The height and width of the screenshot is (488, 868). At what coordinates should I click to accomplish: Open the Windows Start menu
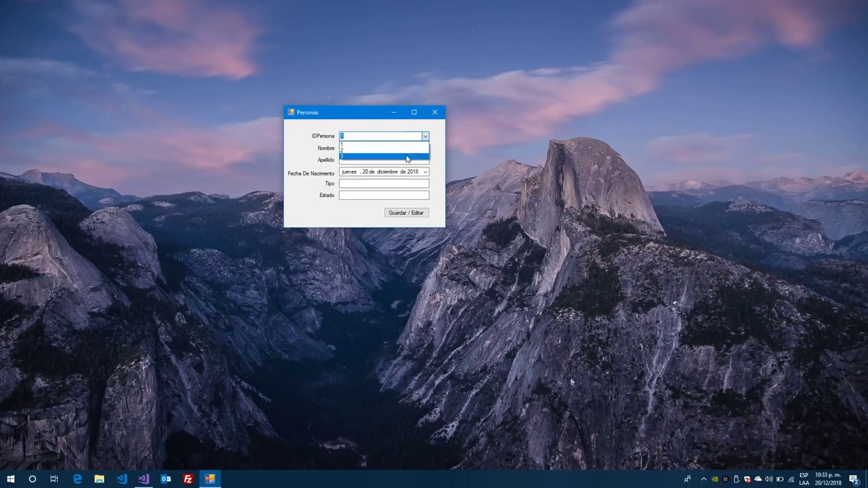tap(10, 479)
